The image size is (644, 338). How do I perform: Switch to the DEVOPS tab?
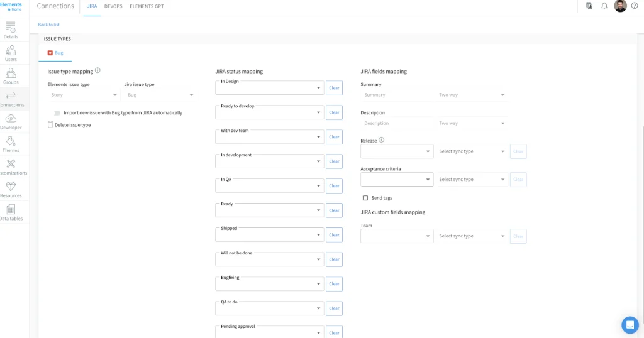(x=113, y=6)
